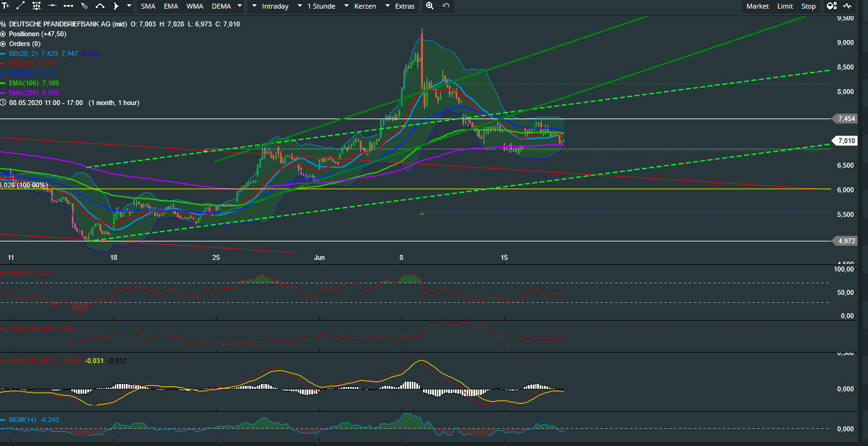
Task: Open a Market order
Action: pos(758,6)
